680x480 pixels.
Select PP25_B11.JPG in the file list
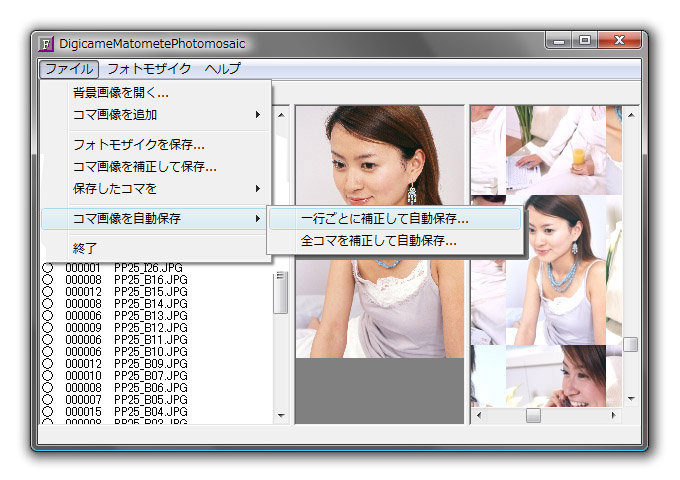click(x=150, y=339)
